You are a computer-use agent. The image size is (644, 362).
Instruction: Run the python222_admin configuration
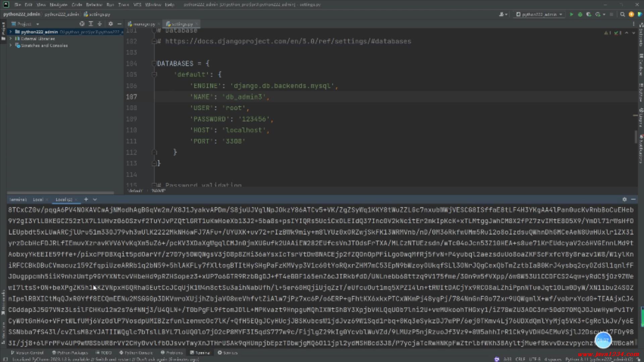pyautogui.click(x=571, y=14)
